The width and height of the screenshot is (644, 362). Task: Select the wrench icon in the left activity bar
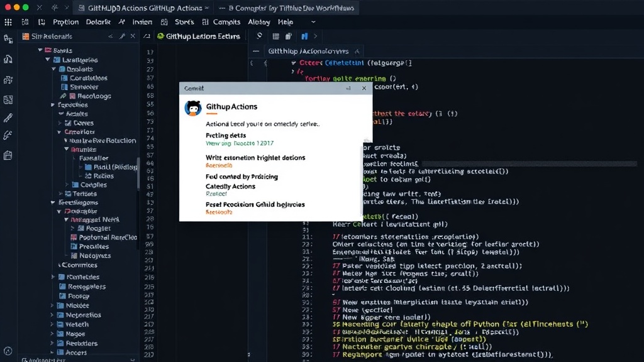tap(8, 136)
